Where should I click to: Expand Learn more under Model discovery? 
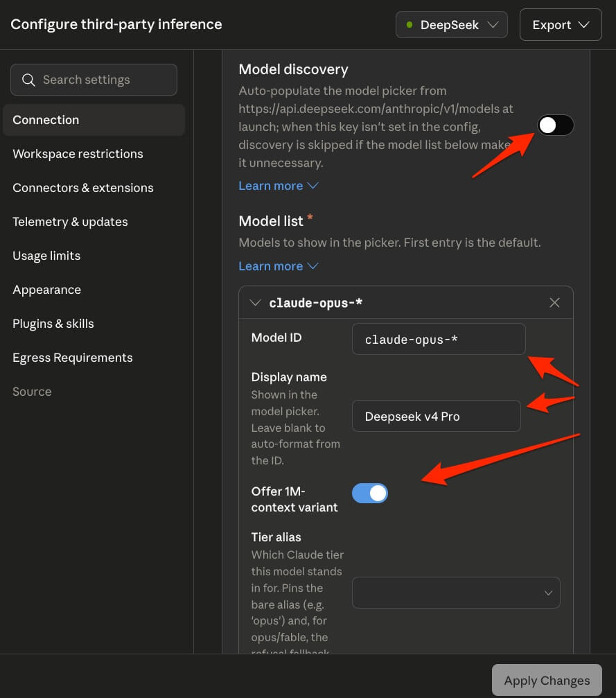pyautogui.click(x=278, y=186)
